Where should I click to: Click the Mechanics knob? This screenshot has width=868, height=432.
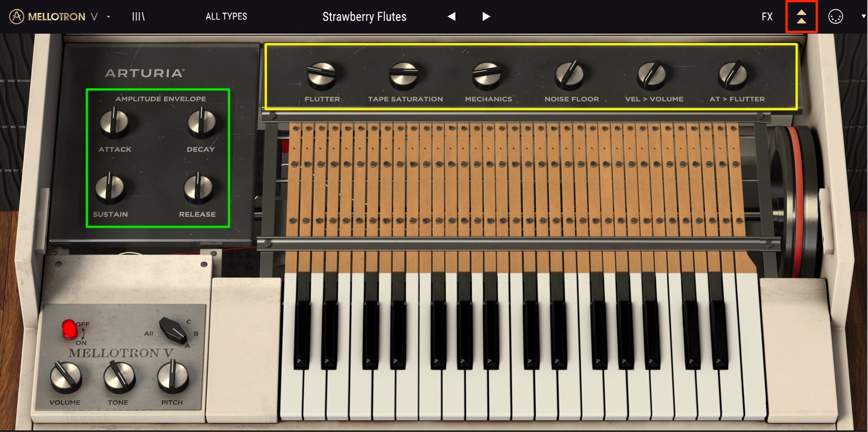488,76
